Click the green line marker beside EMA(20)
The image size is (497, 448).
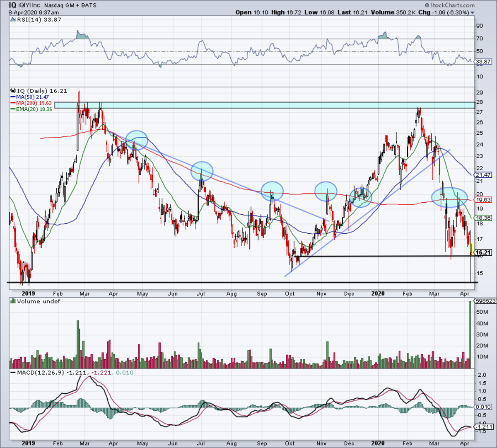pyautogui.click(x=12, y=109)
